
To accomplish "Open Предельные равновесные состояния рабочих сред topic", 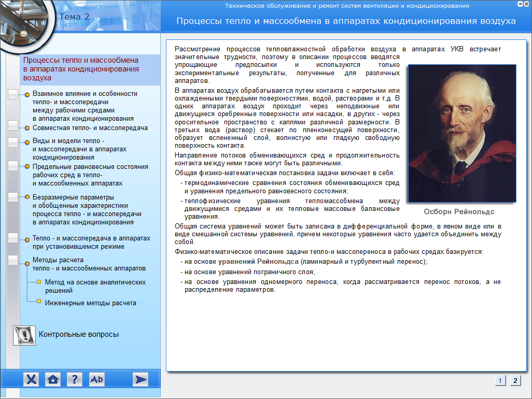I will 90,175.
